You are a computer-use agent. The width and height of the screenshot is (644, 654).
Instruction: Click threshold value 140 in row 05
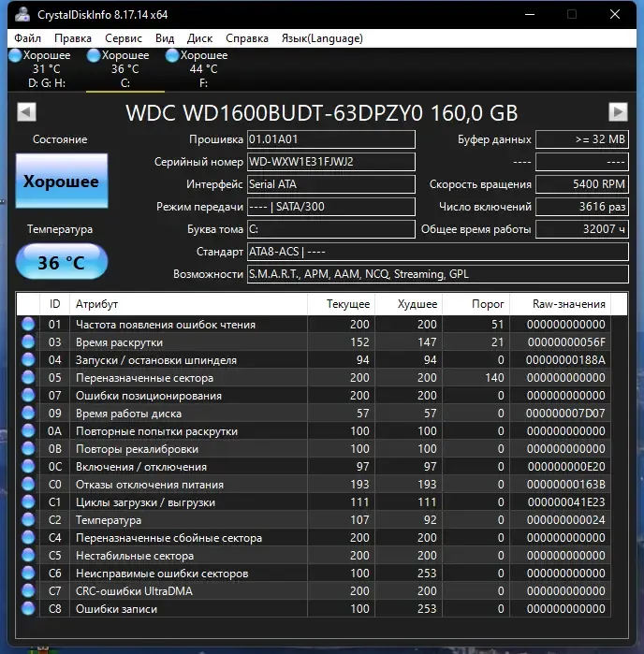[x=494, y=378]
